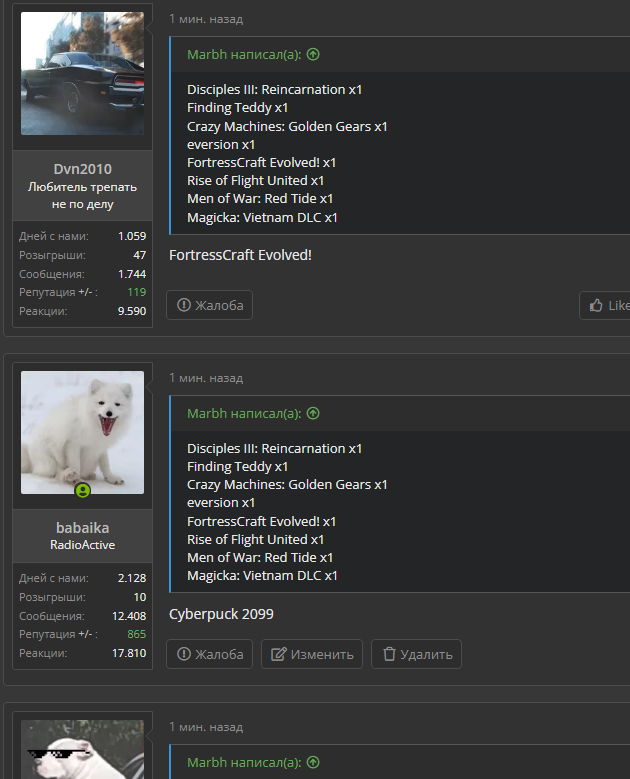Viewport: 630px width, 779px height.
Task: Select Dvn2010's reputation value 119
Action: click(137, 292)
